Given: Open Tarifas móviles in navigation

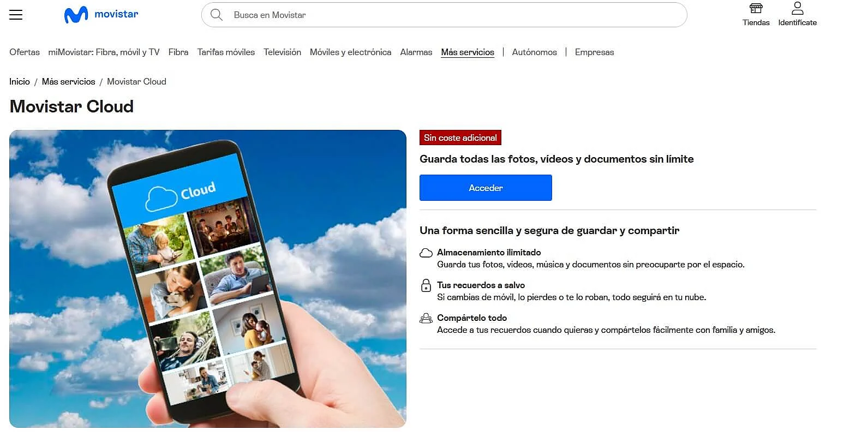Looking at the screenshot, I should pos(226,52).
